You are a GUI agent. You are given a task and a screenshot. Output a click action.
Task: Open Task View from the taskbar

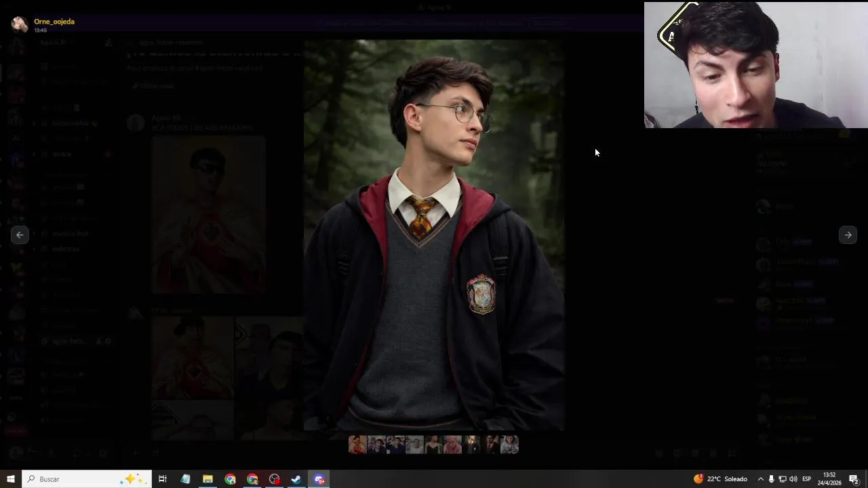point(163,479)
